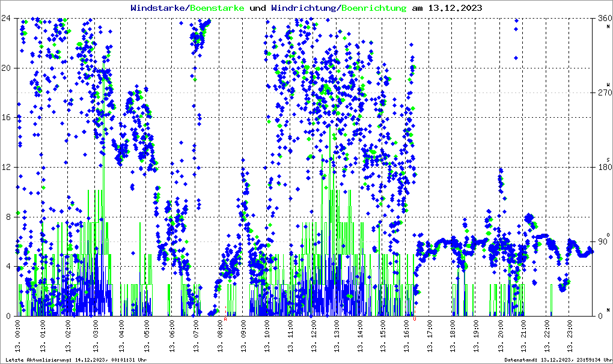
Task: Click the date '13.12.2023' in the title
Action: click(x=455, y=8)
